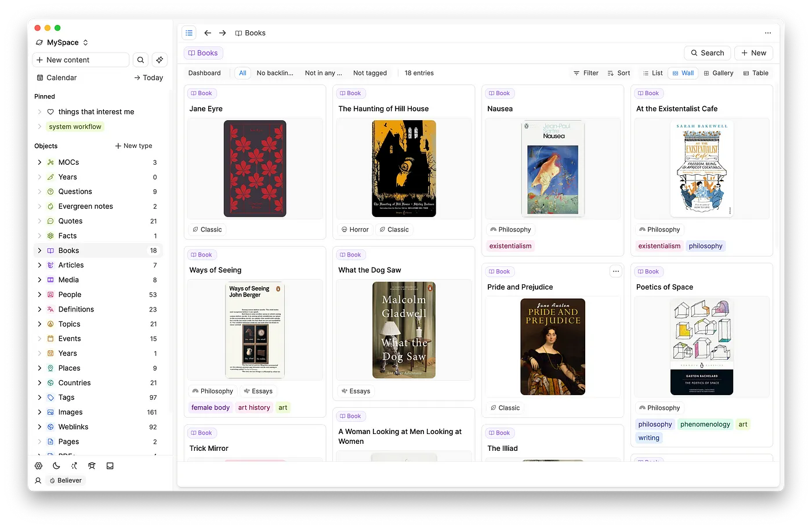Image resolution: width=812 pixels, height=528 pixels.
Task: Select the No backlinks filter tab
Action: (x=275, y=73)
